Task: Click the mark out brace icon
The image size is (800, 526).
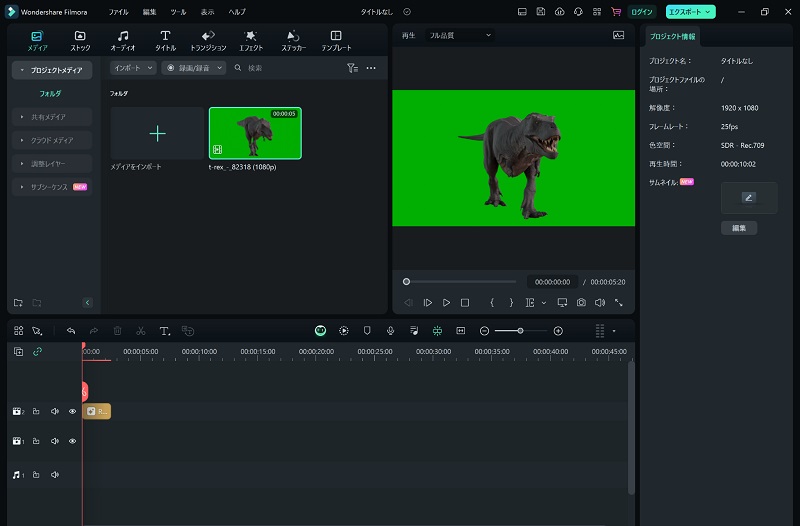Action: click(x=511, y=303)
